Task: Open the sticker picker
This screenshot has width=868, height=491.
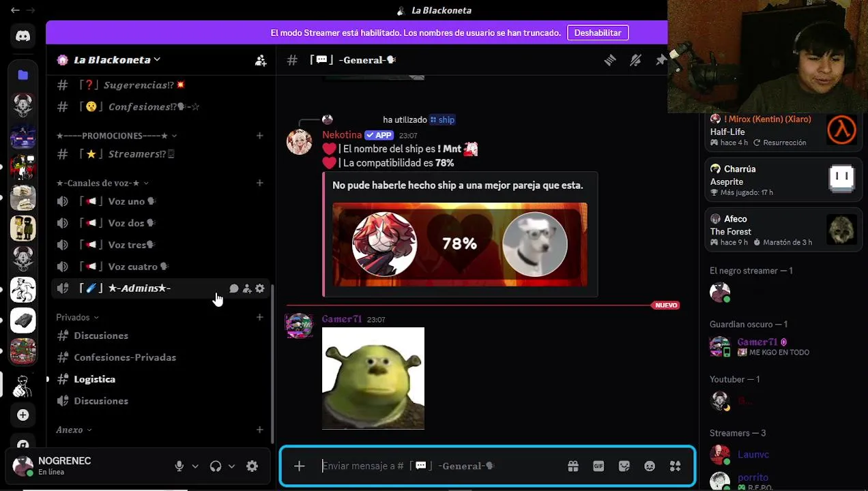Action: coord(624,466)
